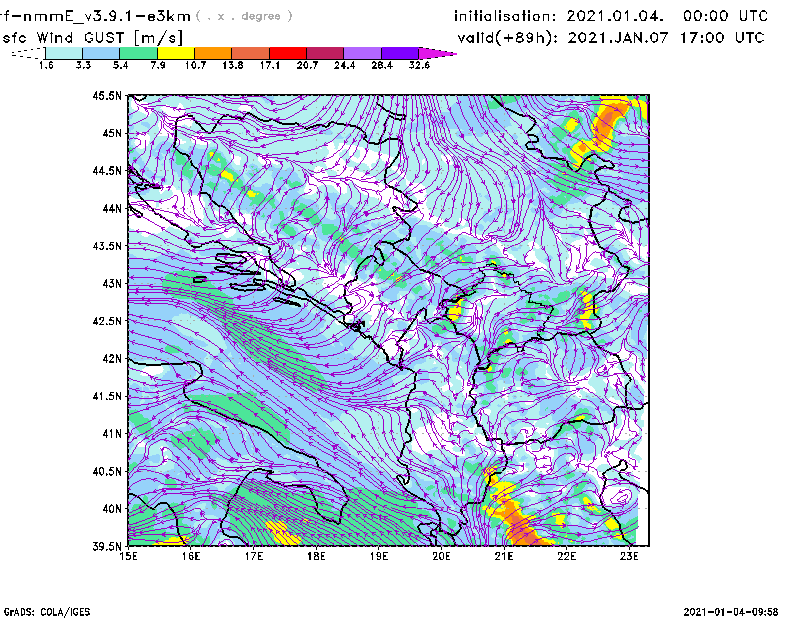This screenshot has height=618, width=800.
Task: Click the magenta arrow end of legend
Action: pos(437,53)
